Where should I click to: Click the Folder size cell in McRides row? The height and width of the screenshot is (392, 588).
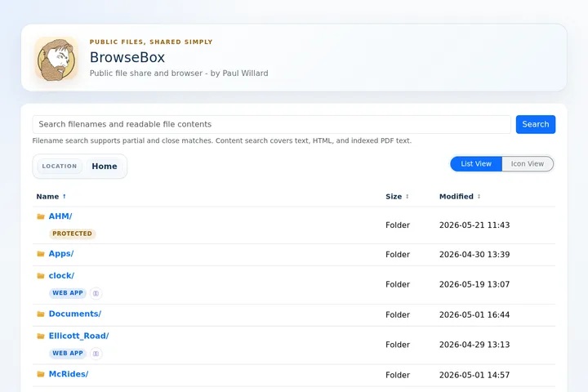[398, 375]
